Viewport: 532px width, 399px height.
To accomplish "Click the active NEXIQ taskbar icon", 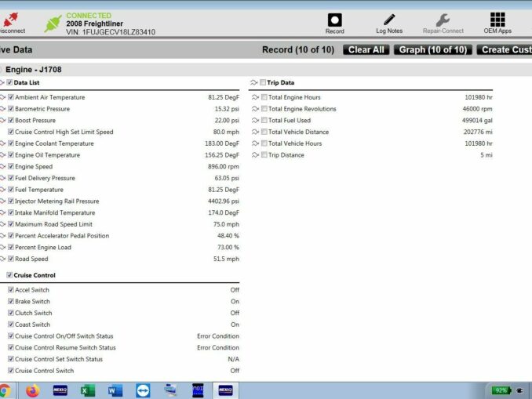I will pyautogui.click(x=225, y=390).
